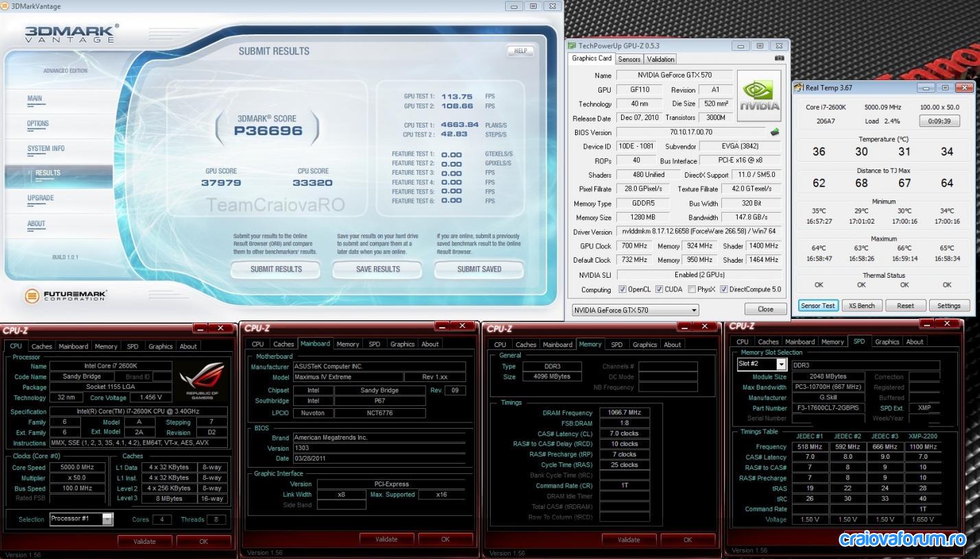Viewport: 980px width, 559px height.
Task: Click the GPU score value 37979
Action: pyautogui.click(x=221, y=182)
